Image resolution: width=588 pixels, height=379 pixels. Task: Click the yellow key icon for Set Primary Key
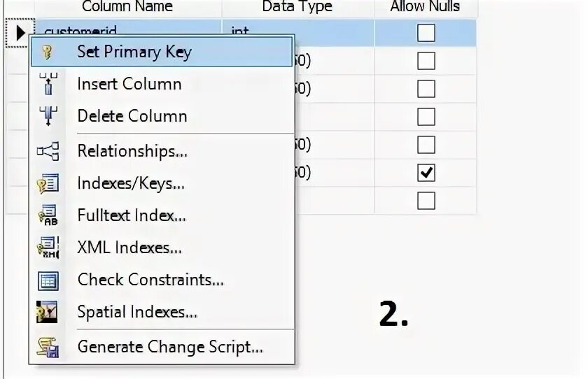(x=48, y=52)
